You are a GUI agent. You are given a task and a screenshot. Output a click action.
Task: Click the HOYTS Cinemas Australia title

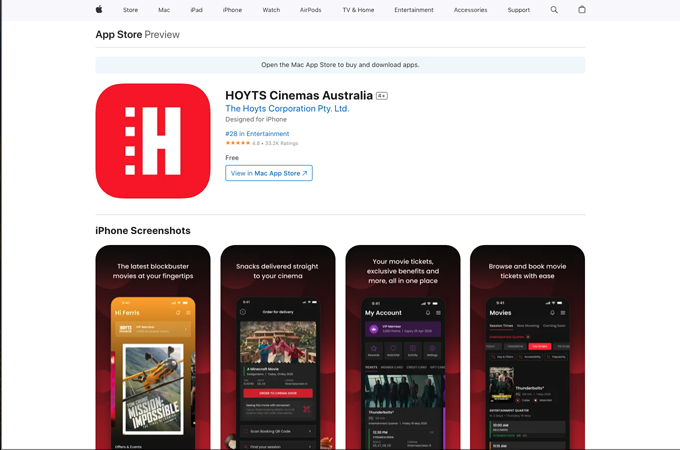click(x=299, y=95)
